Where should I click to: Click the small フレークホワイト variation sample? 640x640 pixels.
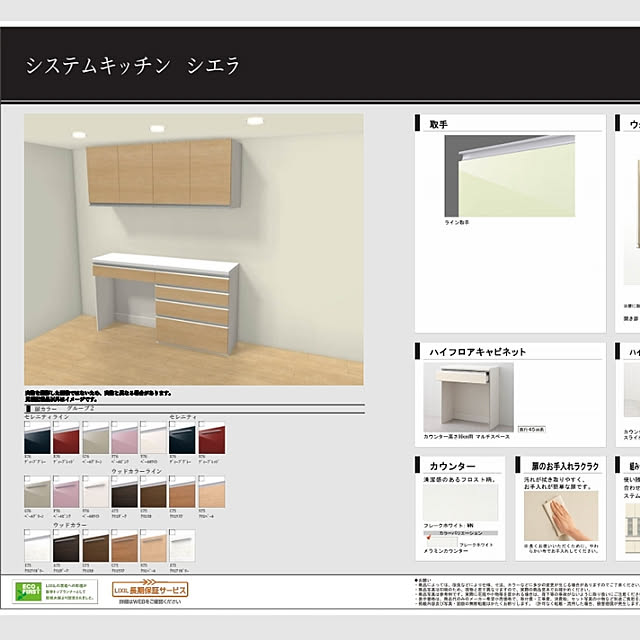click(442, 542)
